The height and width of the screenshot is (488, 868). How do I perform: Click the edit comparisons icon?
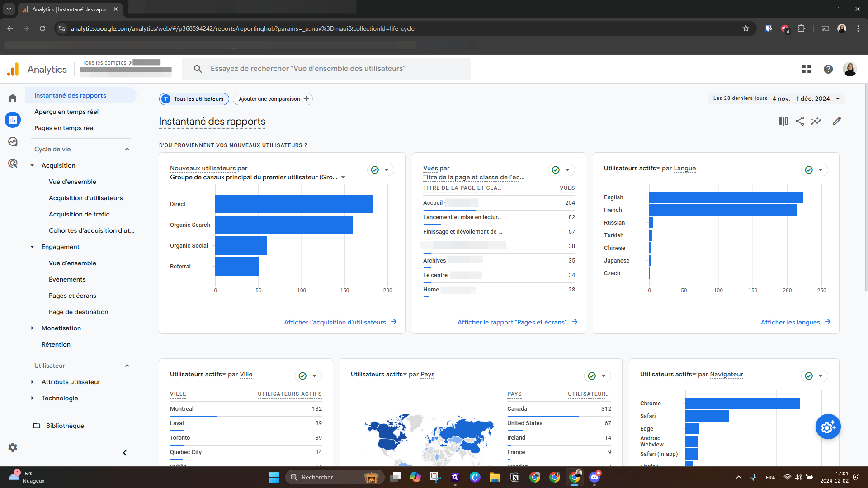[x=783, y=121]
